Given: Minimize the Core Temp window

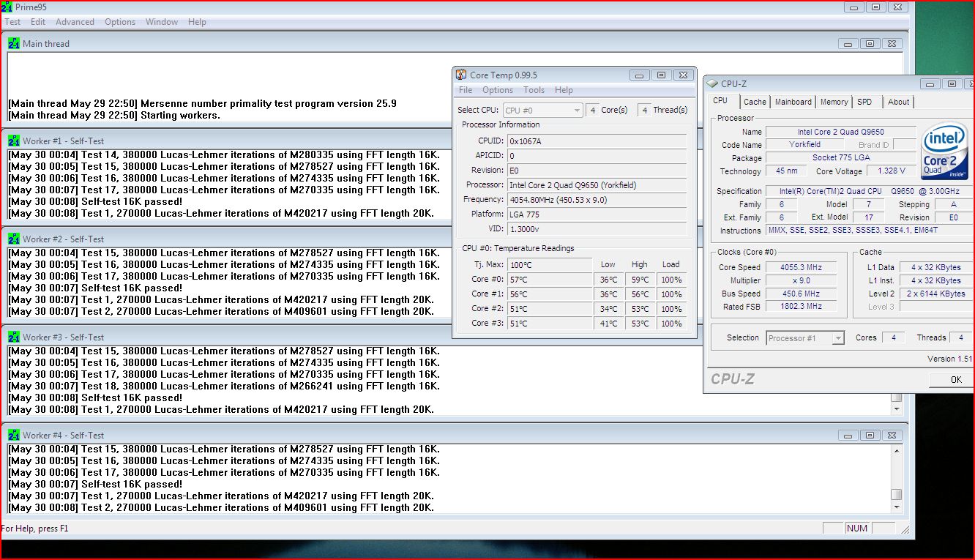Looking at the screenshot, I should point(640,75).
